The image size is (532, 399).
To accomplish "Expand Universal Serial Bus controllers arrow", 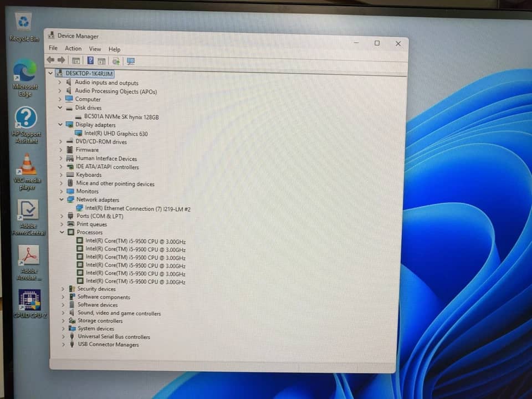I will tap(63, 336).
